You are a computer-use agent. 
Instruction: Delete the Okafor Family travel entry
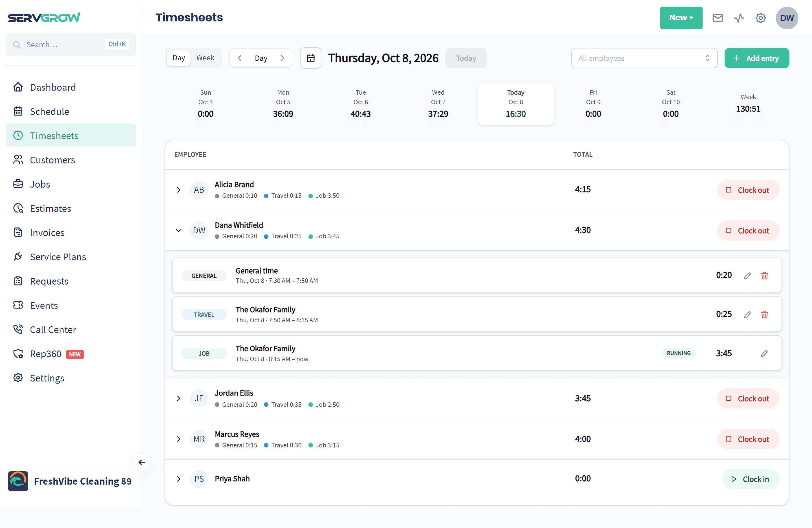point(764,314)
